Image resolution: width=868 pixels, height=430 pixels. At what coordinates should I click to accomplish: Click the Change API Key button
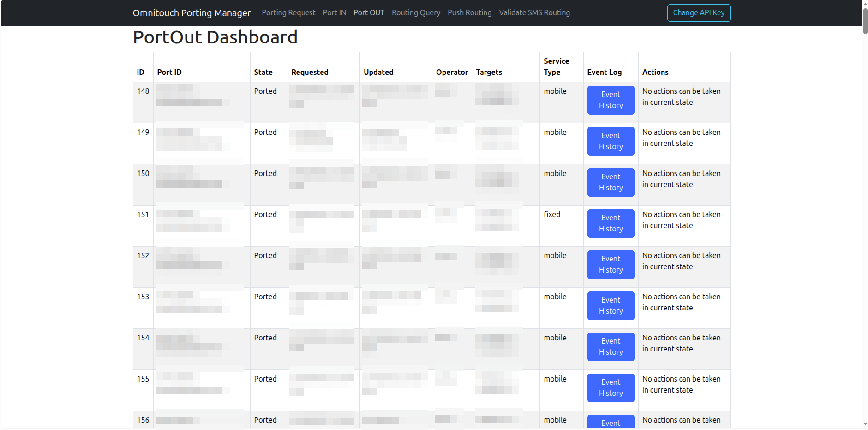[x=699, y=13]
